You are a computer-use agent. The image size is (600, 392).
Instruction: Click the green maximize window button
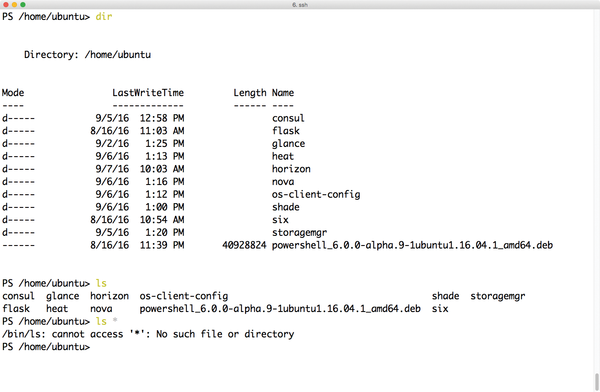[23, 5]
